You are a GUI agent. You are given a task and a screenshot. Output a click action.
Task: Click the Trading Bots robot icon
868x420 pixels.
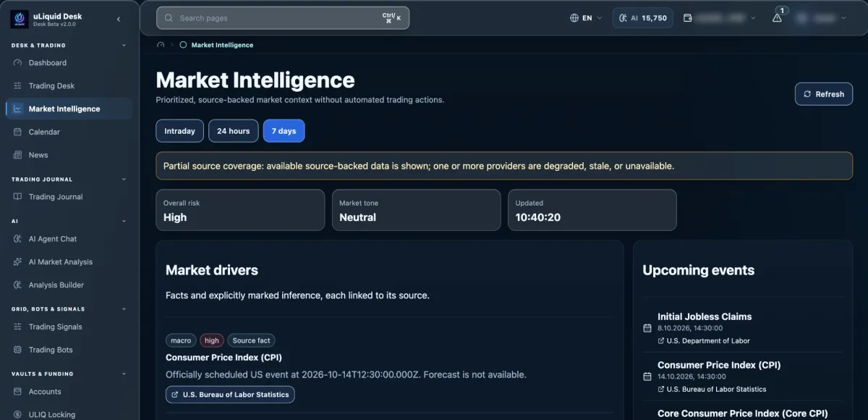coord(18,350)
